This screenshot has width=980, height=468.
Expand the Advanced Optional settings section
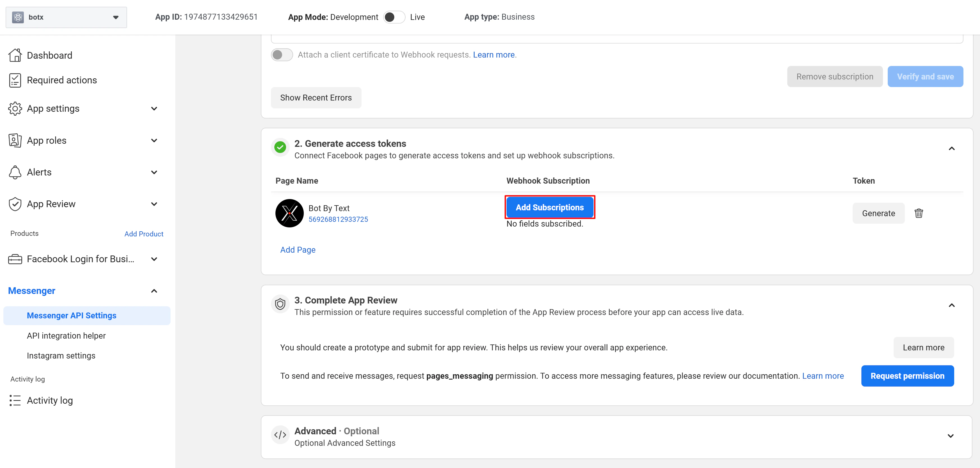coord(950,436)
